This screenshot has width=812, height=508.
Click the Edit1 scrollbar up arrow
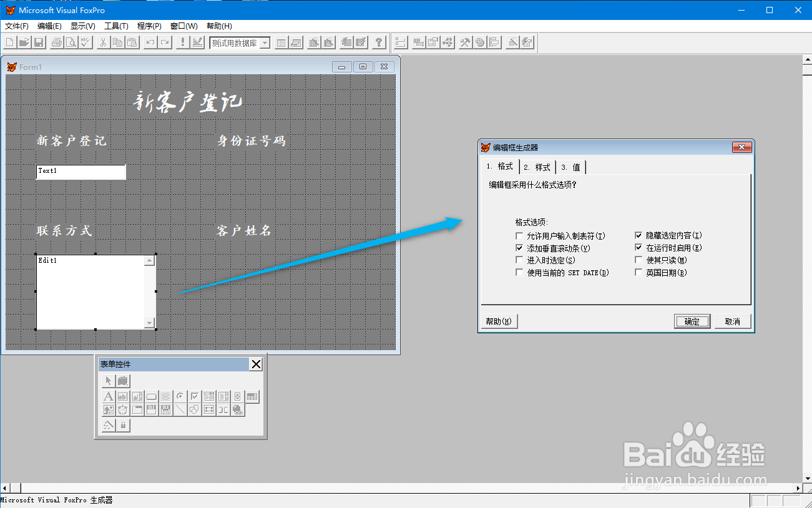tap(149, 260)
